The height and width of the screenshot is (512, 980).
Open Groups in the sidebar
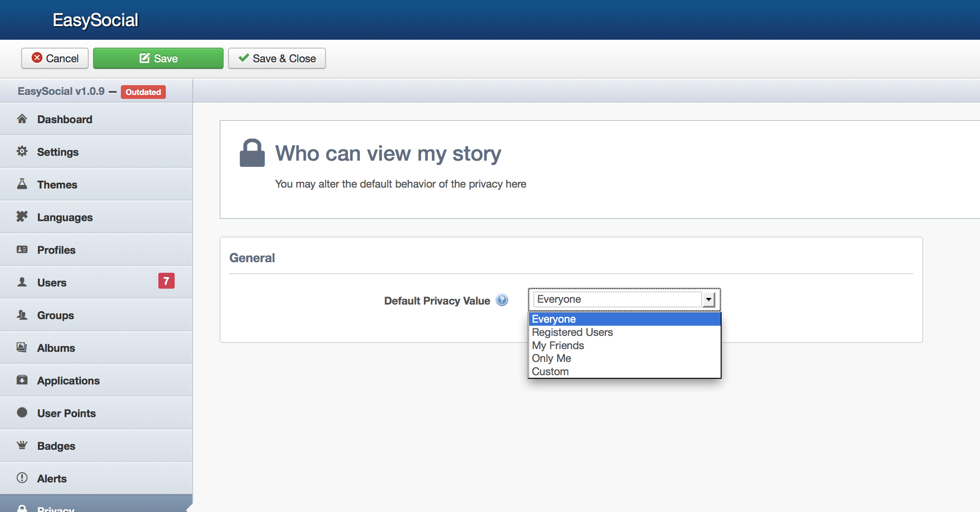coord(96,315)
